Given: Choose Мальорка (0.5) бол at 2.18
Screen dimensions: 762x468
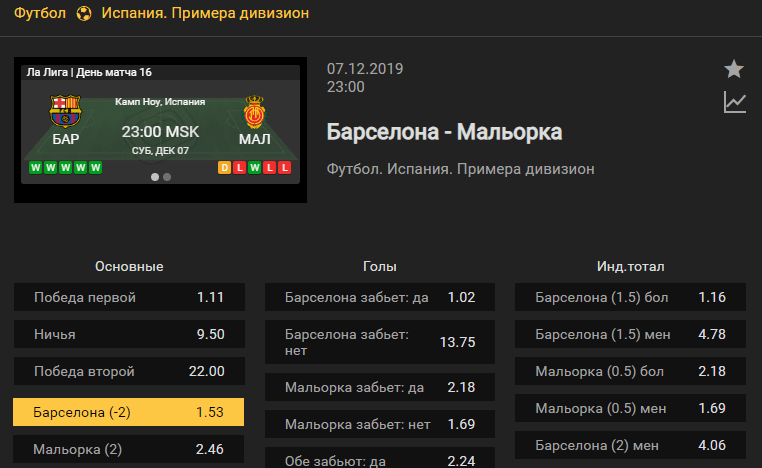Looking at the screenshot, I should [630, 371].
